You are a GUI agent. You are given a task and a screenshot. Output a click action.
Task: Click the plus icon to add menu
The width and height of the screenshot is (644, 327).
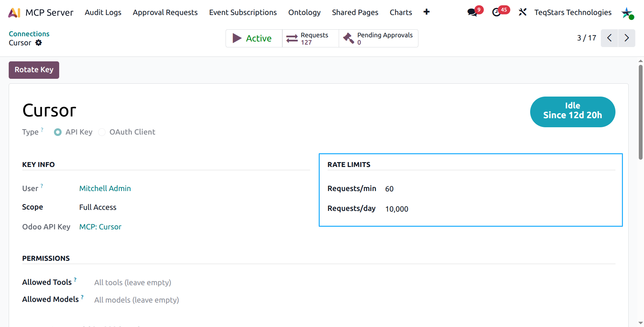[x=426, y=12]
